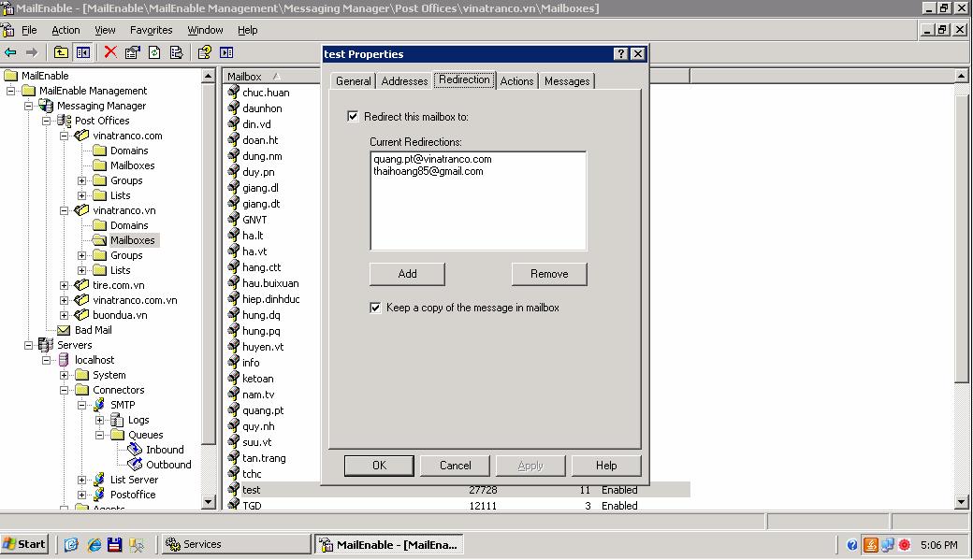
Task: Click the red Delete toolbar icon
Action: tap(110, 52)
